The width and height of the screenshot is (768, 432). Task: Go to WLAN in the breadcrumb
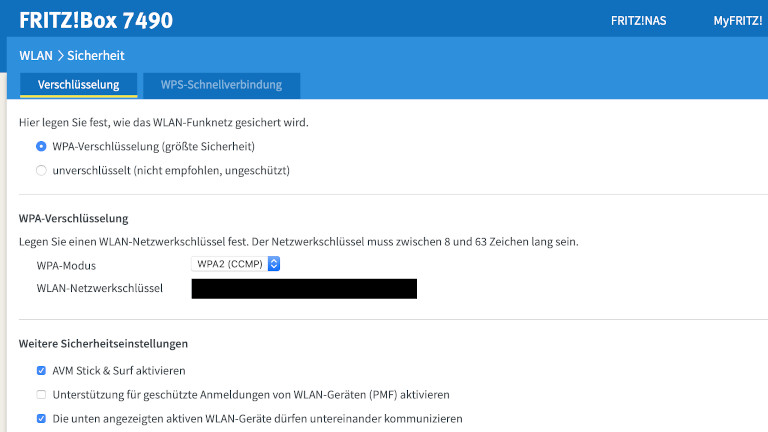[x=35, y=56]
